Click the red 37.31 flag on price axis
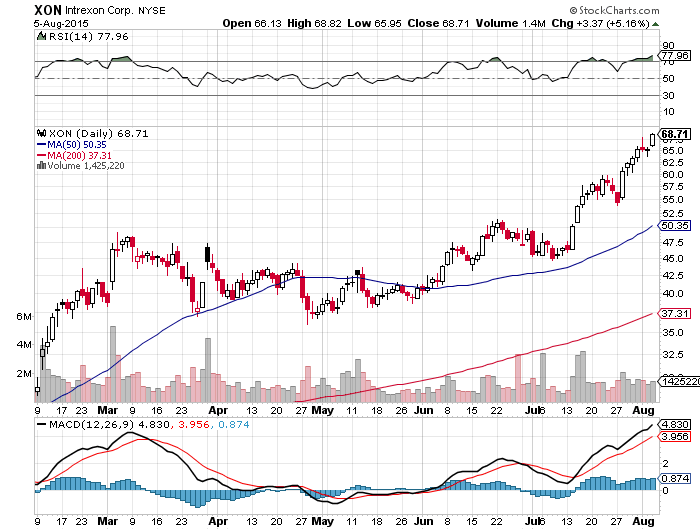 [675, 313]
